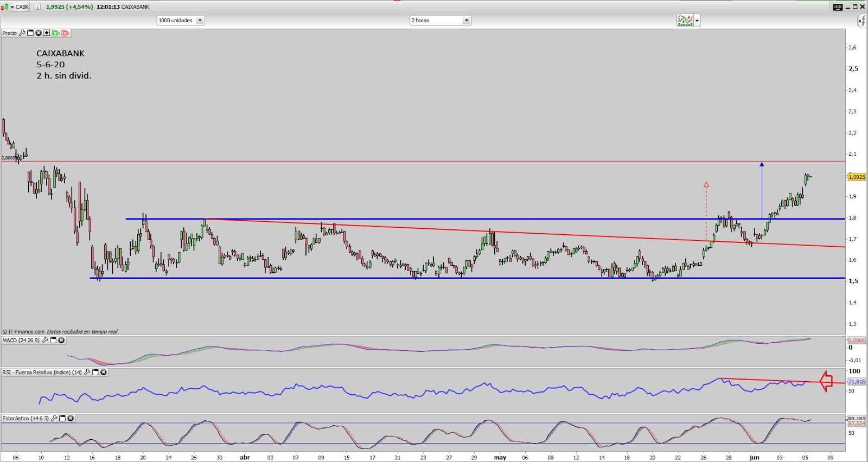868x462 pixels.
Task: Click the Precio panel plus icon
Action: tap(47, 33)
